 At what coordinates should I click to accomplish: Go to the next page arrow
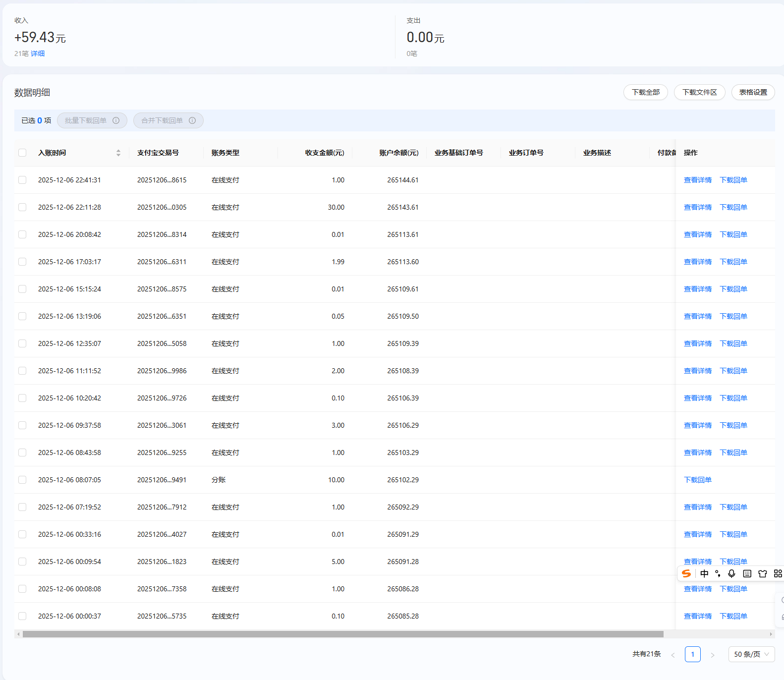(713, 655)
